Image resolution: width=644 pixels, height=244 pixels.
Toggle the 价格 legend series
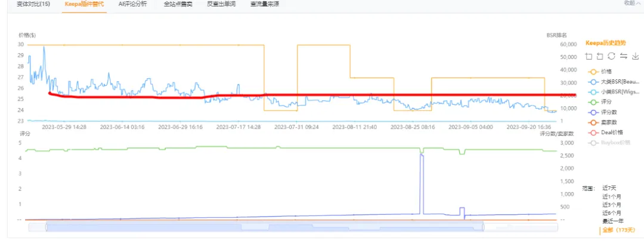pos(600,72)
